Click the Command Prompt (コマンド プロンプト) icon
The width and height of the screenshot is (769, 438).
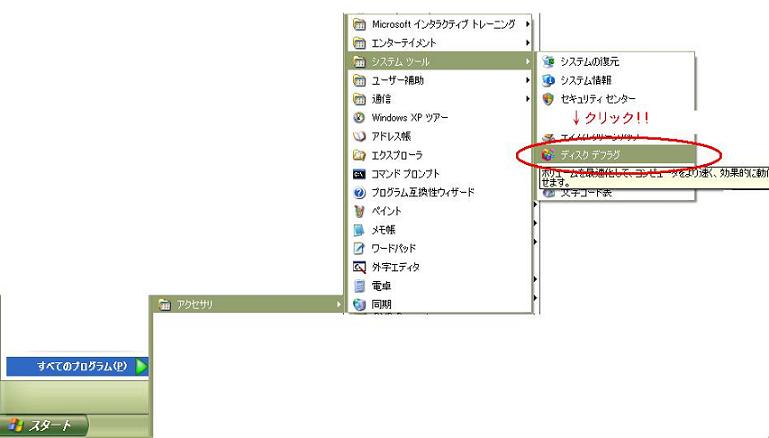(x=360, y=174)
